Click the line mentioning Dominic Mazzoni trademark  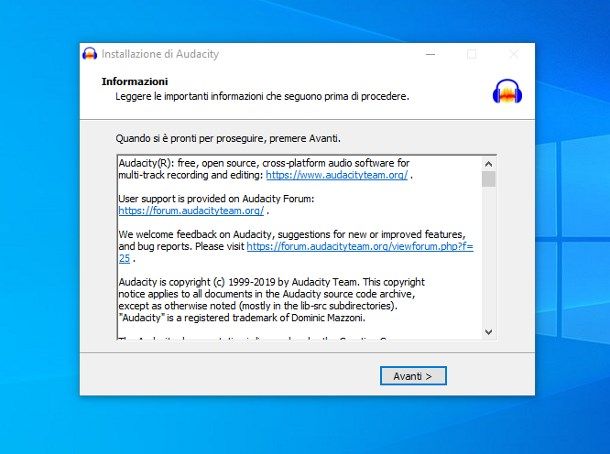[242, 318]
